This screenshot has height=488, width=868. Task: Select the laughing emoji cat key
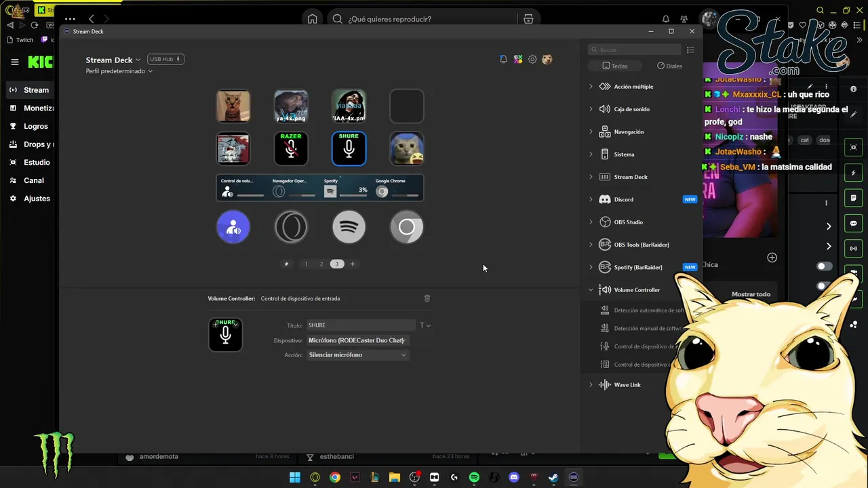tap(407, 148)
